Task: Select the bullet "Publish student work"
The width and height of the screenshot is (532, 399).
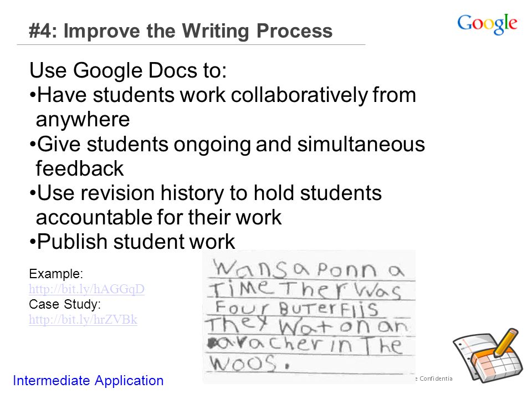Action: click(x=132, y=242)
